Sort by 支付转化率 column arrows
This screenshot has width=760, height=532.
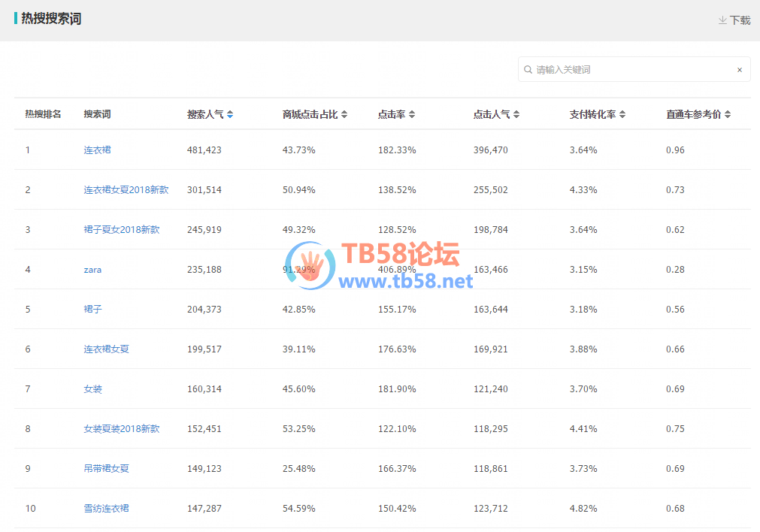(622, 115)
